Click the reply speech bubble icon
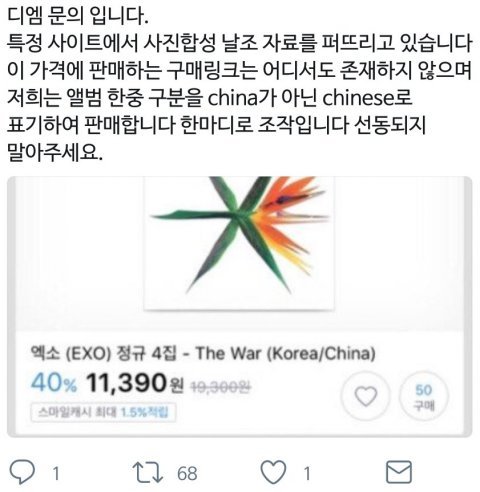The image size is (480, 492). pos(22,472)
